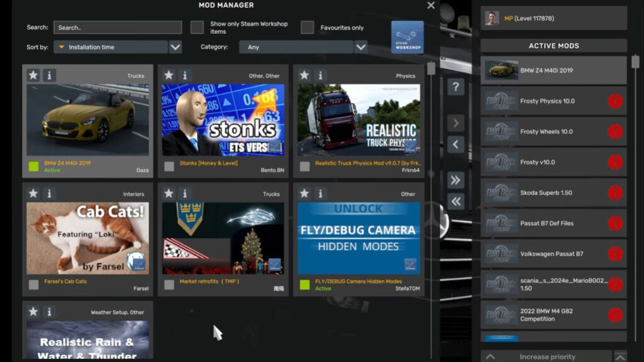Click the mod search field
This screenshot has width=644, height=362.
[x=118, y=28]
